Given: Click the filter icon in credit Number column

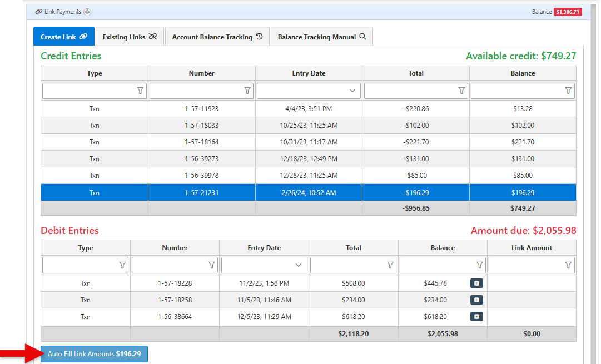Looking at the screenshot, I should pos(247,91).
